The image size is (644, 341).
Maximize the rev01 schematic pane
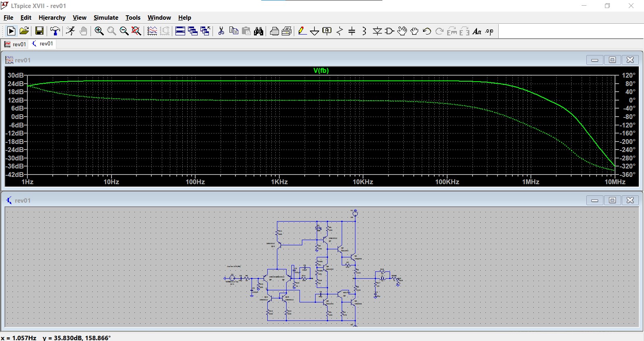click(612, 200)
